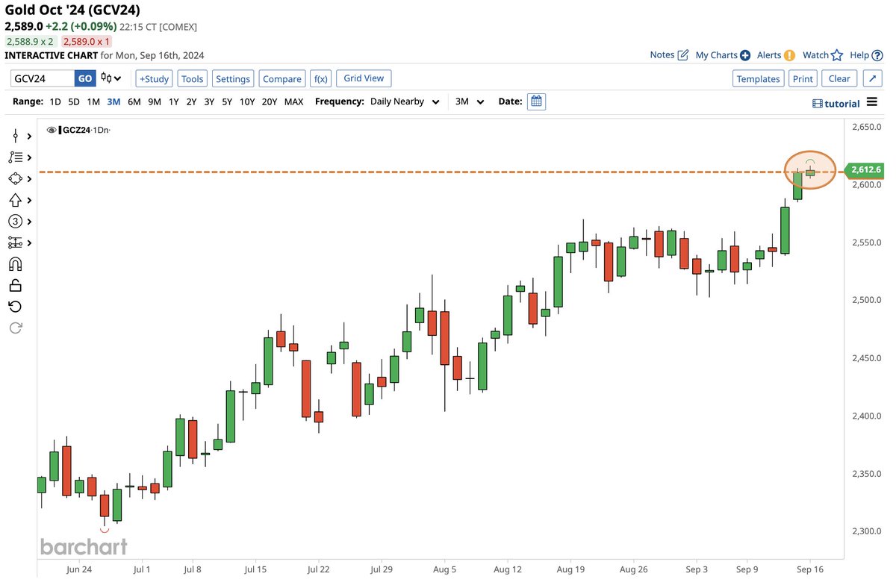Image resolution: width=896 pixels, height=588 pixels.
Task: Click the undo arrow icon
Action: (x=13, y=307)
